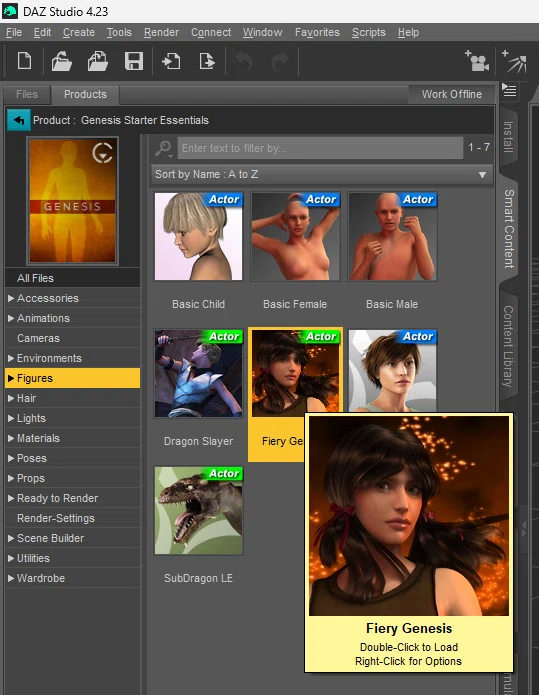Screen dimensions: 539x695
Task: Open the Window menu
Action: pyautogui.click(x=262, y=32)
